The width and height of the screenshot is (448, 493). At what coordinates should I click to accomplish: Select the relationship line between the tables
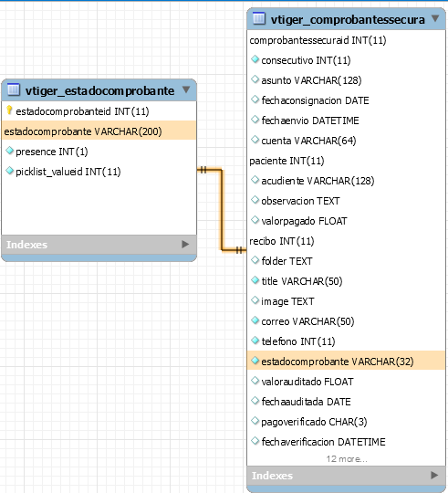coord(222,210)
